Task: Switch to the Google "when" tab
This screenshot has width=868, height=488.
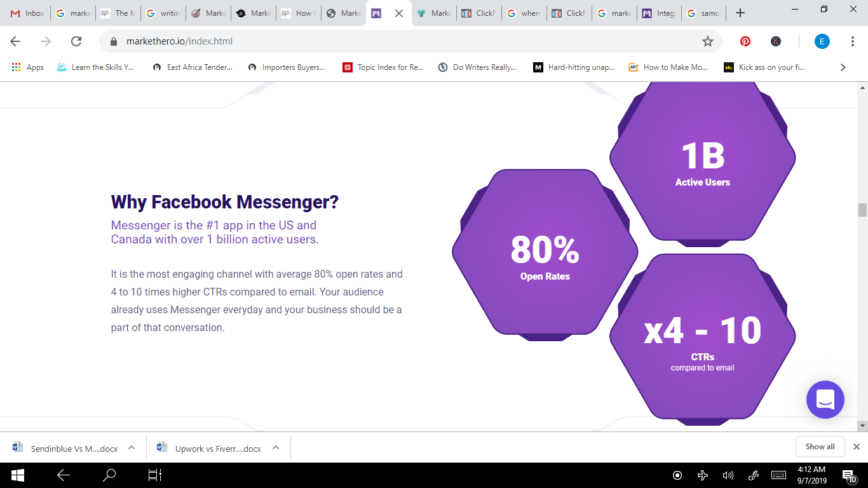Action: [524, 13]
